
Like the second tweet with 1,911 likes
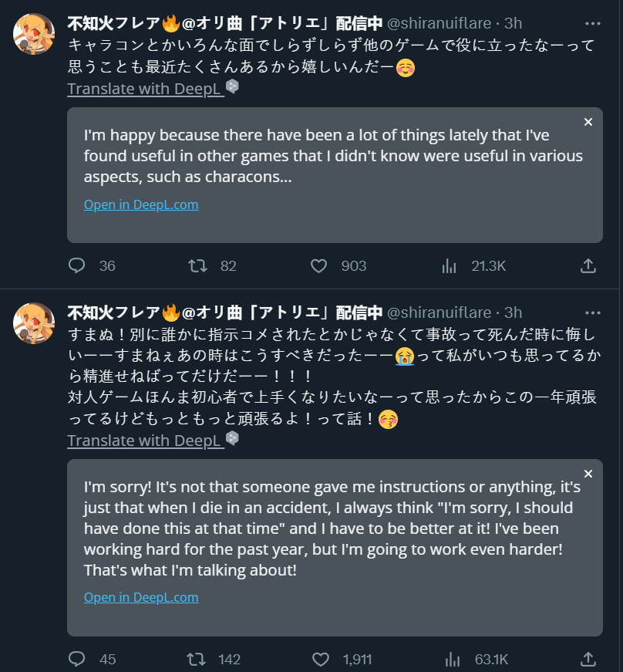[320, 660]
